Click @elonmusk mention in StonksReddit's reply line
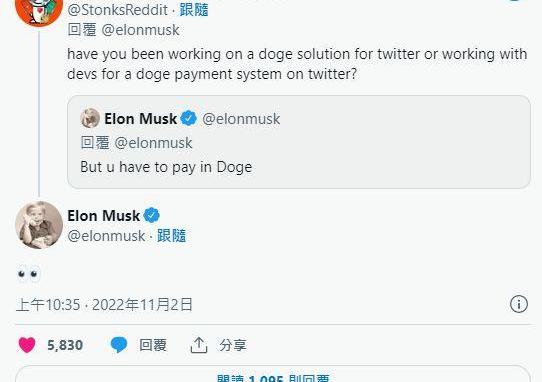 [140, 30]
